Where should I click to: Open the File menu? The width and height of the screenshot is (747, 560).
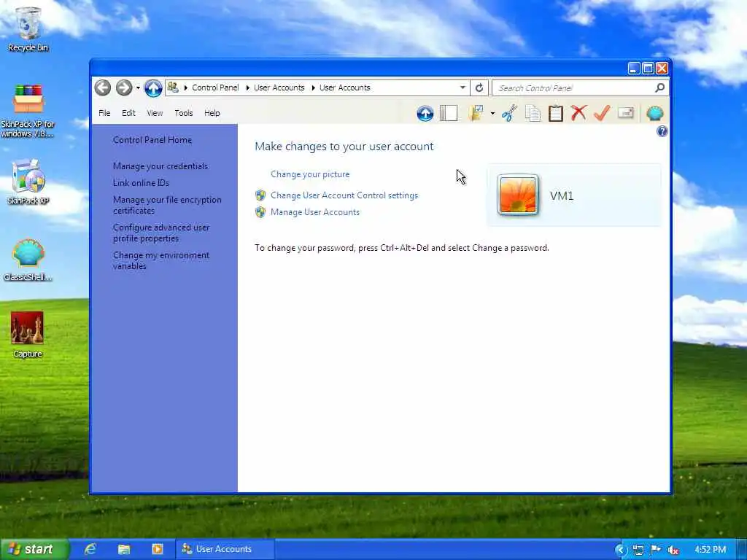point(104,113)
